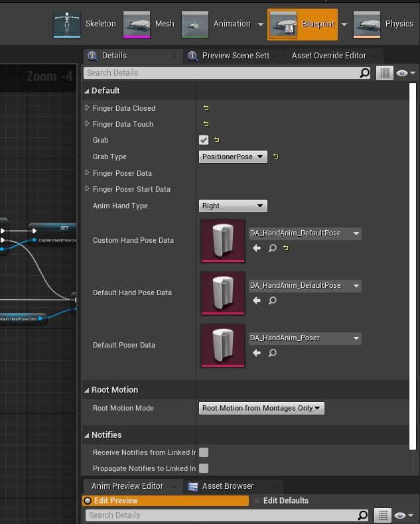Viewport: 420px width, 524px height.
Task: Select the Blueprint mode button
Action: (x=303, y=25)
